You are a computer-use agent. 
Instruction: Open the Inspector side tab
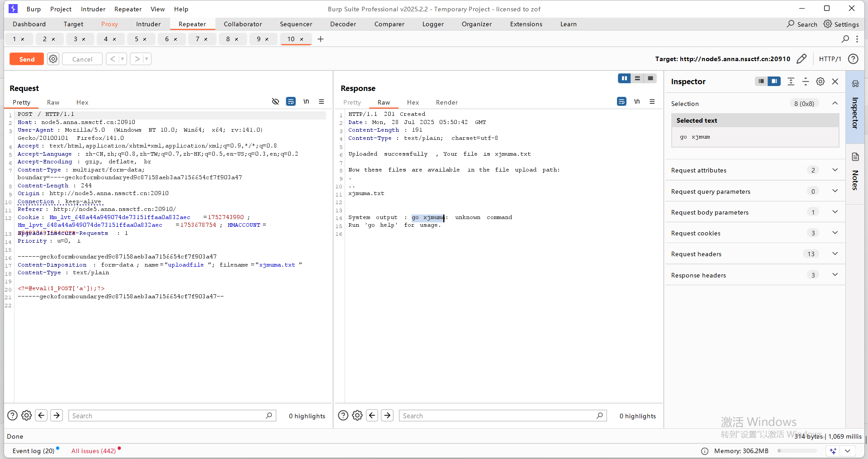click(x=855, y=107)
